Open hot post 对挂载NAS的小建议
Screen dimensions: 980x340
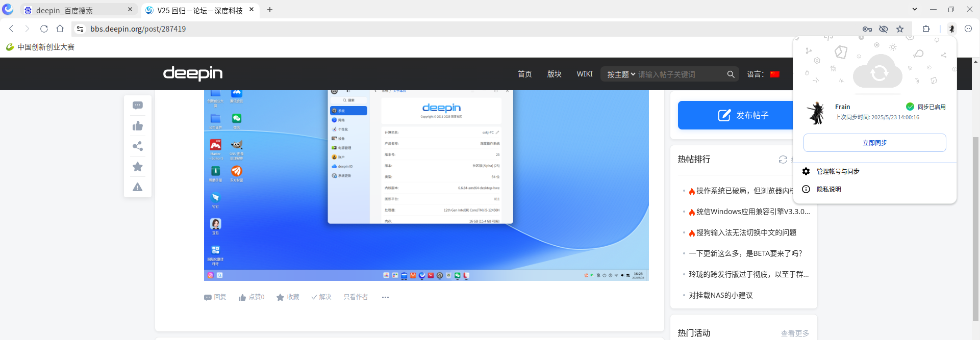pos(721,295)
